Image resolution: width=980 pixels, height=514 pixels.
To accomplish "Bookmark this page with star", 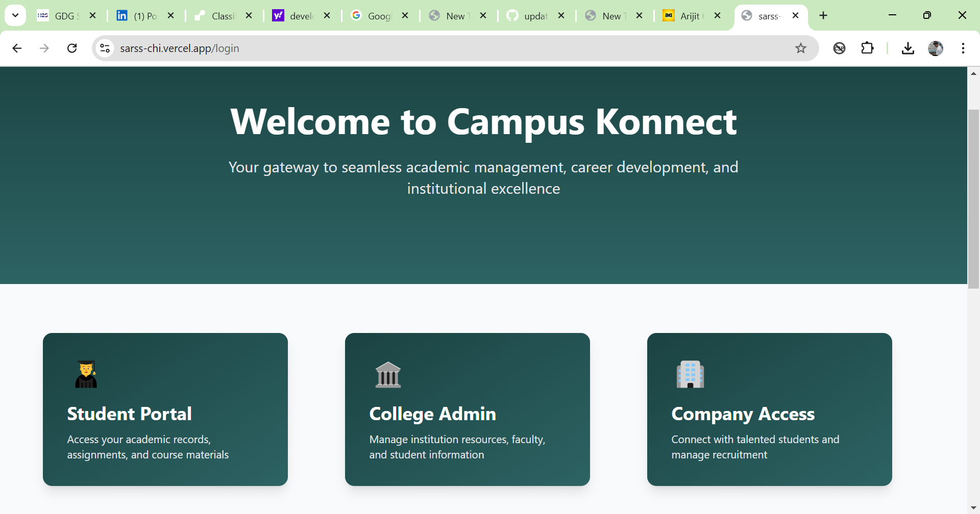I will pos(801,48).
